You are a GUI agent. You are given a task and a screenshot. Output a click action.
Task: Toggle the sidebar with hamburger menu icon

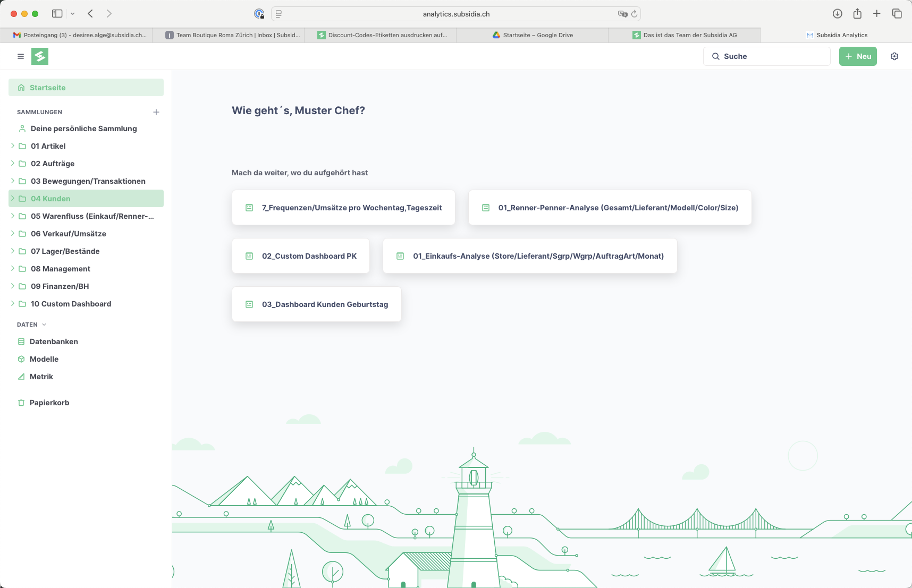click(21, 56)
